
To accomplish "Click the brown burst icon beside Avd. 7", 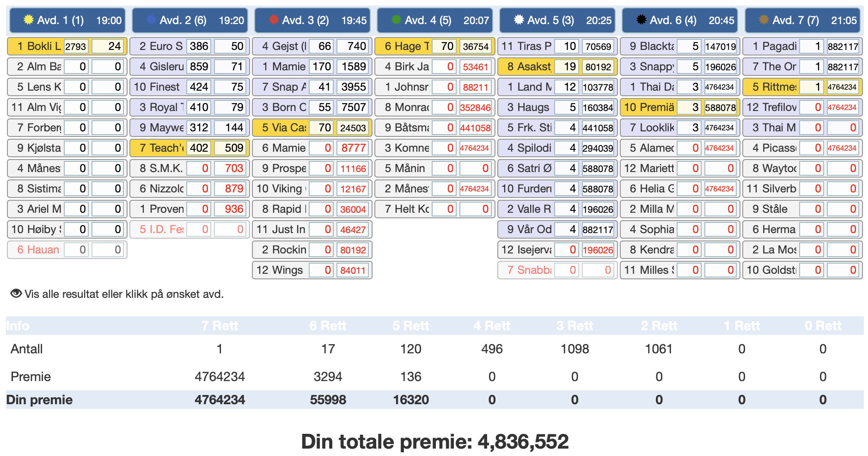I will 764,20.
